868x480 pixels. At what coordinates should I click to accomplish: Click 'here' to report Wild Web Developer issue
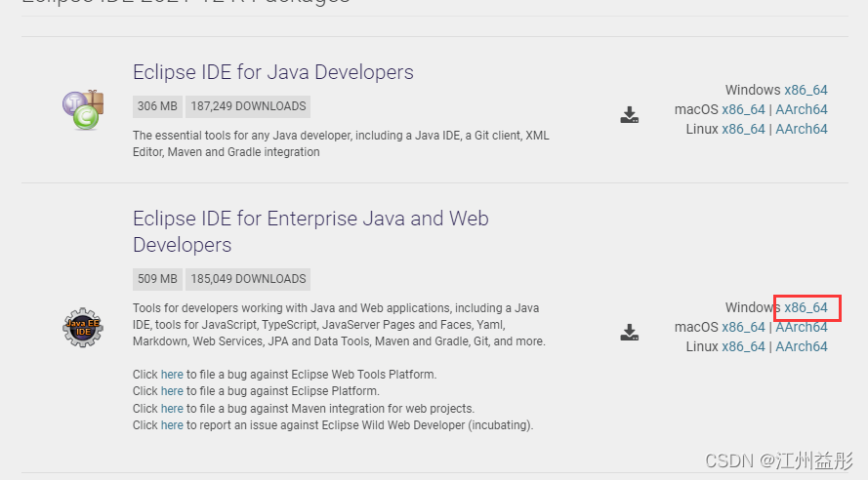pyautogui.click(x=172, y=425)
